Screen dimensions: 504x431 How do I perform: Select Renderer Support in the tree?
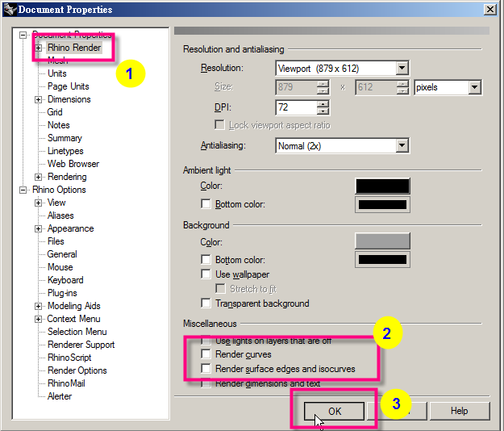coord(81,345)
